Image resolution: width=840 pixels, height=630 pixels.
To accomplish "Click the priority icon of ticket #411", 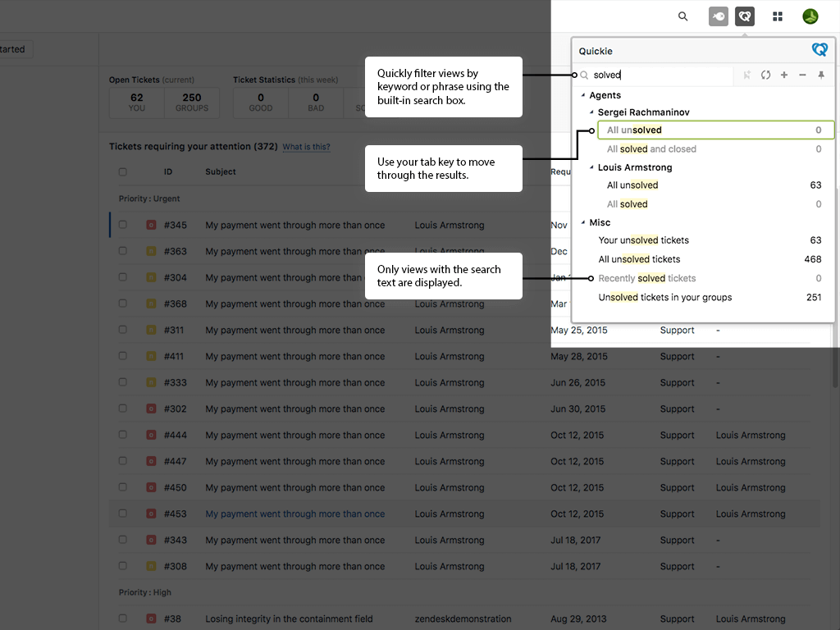I will point(151,356).
